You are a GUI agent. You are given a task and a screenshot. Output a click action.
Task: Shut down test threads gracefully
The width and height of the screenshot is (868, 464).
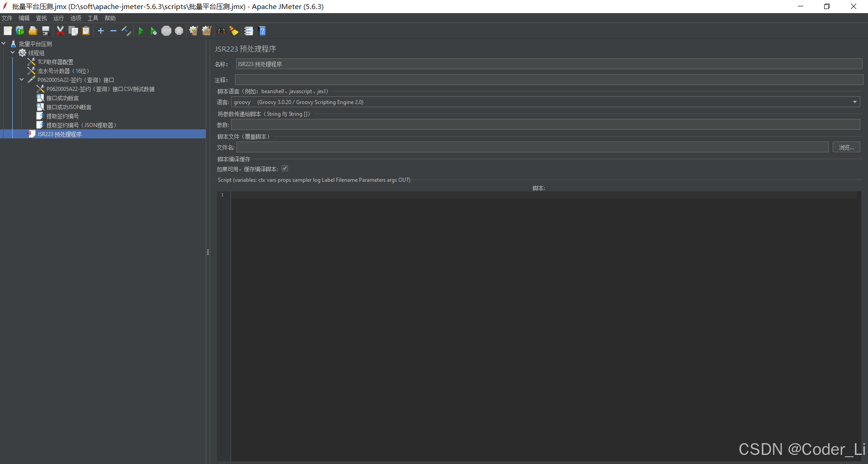pos(179,31)
